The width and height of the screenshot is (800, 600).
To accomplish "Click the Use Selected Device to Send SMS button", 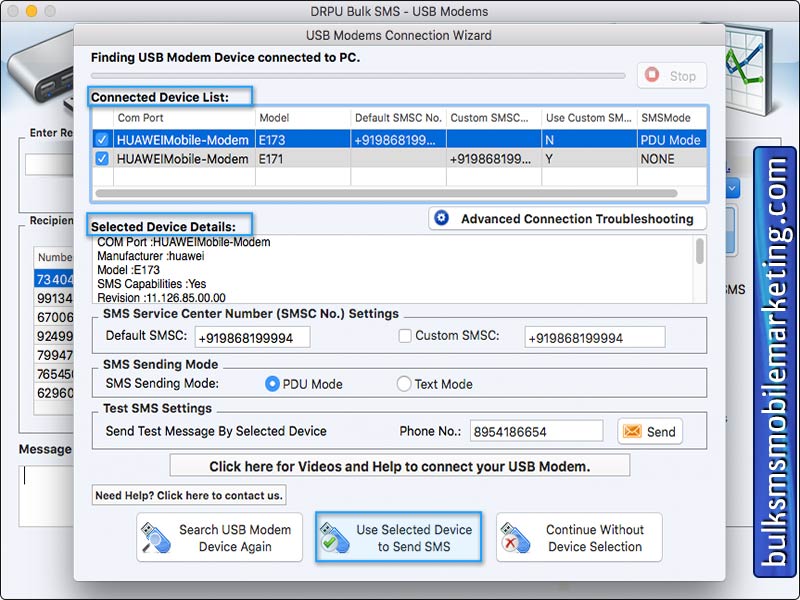I will pos(398,537).
